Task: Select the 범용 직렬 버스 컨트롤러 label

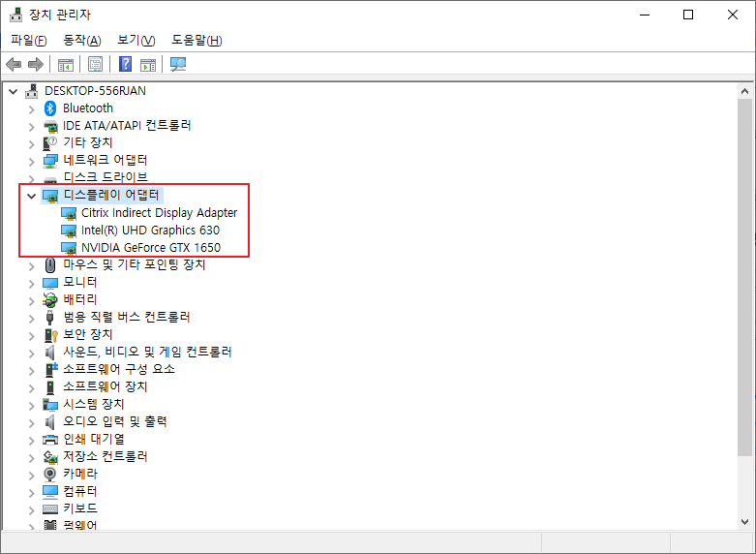Action: pyautogui.click(x=127, y=317)
